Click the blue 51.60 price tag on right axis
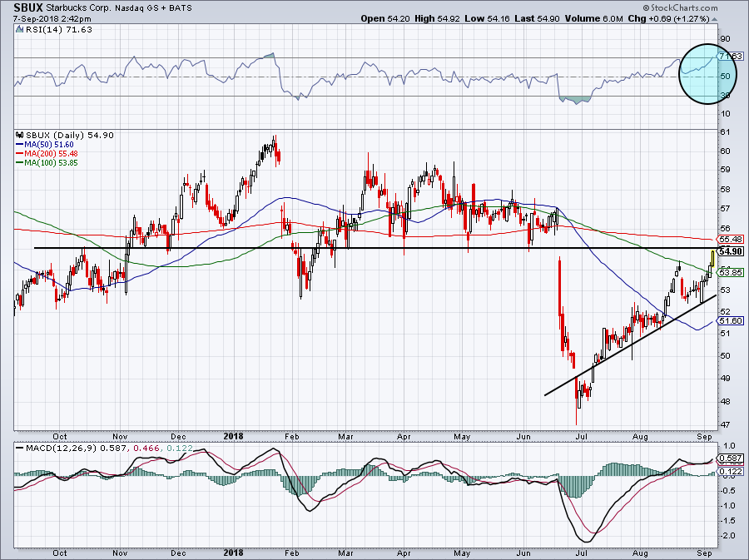Screen dimensions: 749x560 [730, 321]
